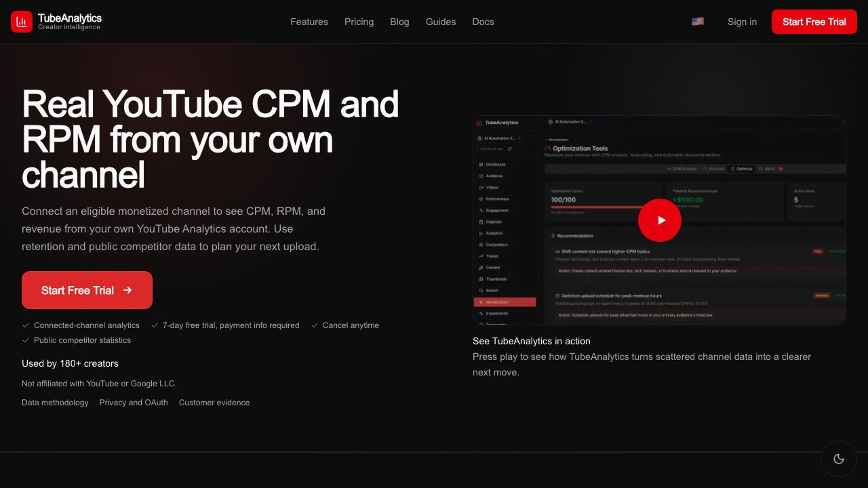Click the "Press play to see how" description

pos(642,365)
